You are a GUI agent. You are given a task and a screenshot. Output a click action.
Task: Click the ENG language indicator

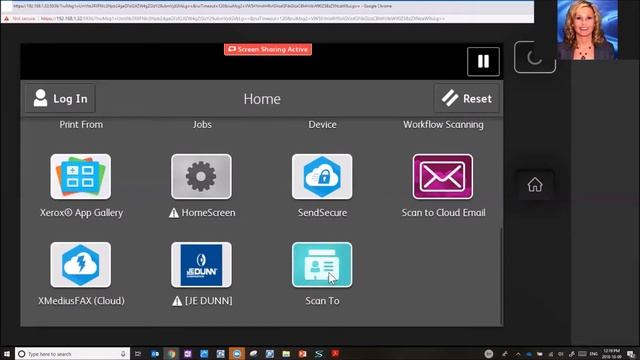click(594, 354)
